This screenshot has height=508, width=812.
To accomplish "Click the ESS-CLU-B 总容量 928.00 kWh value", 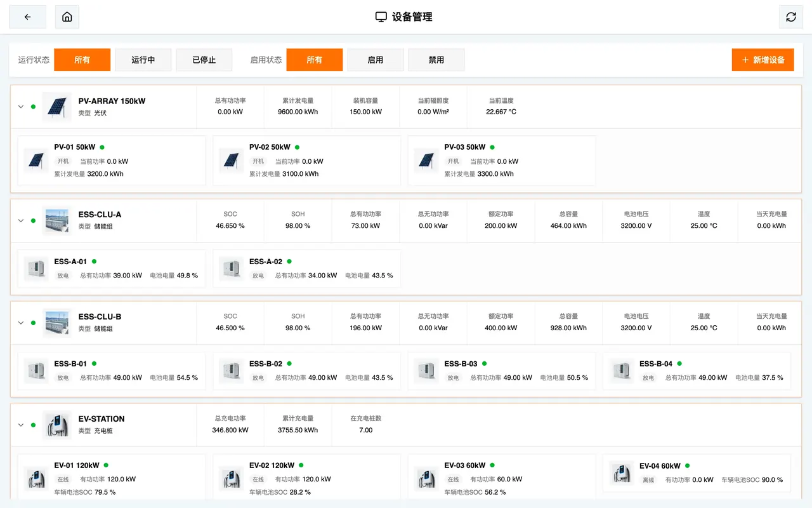I will coord(569,328).
